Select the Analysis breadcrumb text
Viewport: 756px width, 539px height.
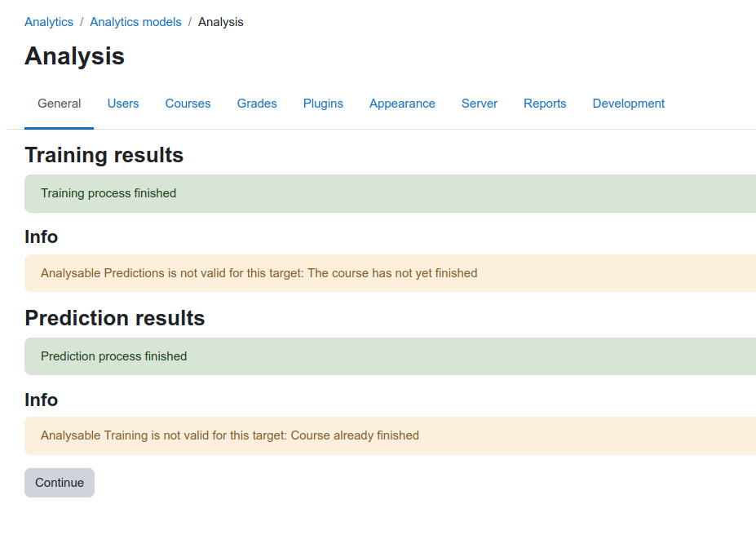pos(221,22)
